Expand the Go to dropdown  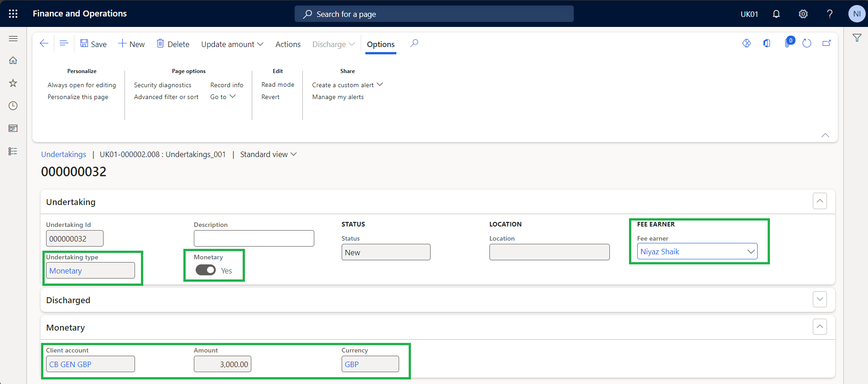(223, 97)
